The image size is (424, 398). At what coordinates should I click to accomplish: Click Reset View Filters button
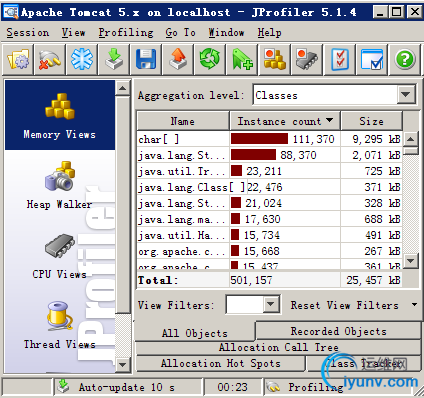click(x=345, y=305)
